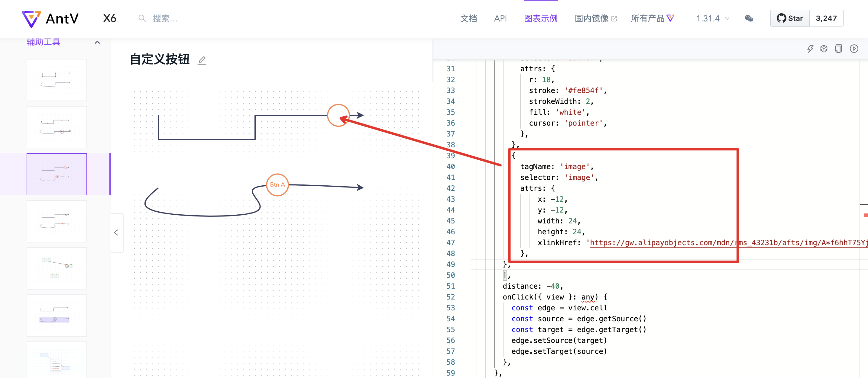Open the API menu item
The width and height of the screenshot is (868, 378).
pos(500,18)
